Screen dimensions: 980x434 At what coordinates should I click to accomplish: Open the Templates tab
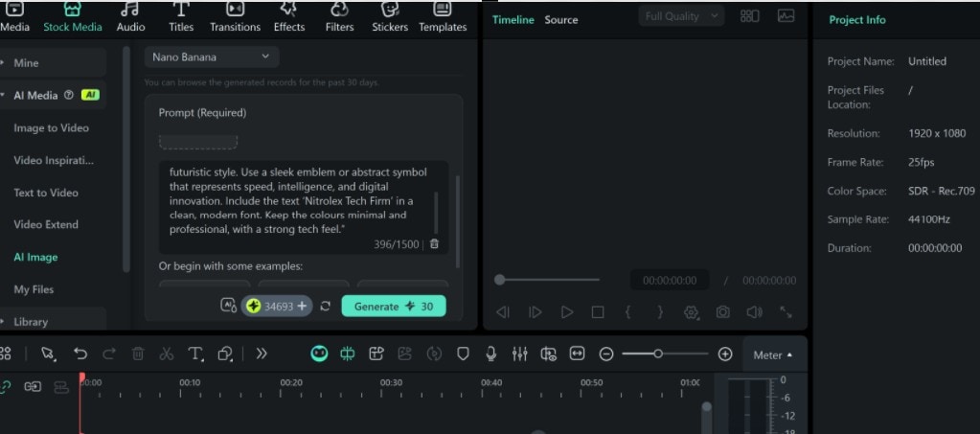(x=443, y=17)
